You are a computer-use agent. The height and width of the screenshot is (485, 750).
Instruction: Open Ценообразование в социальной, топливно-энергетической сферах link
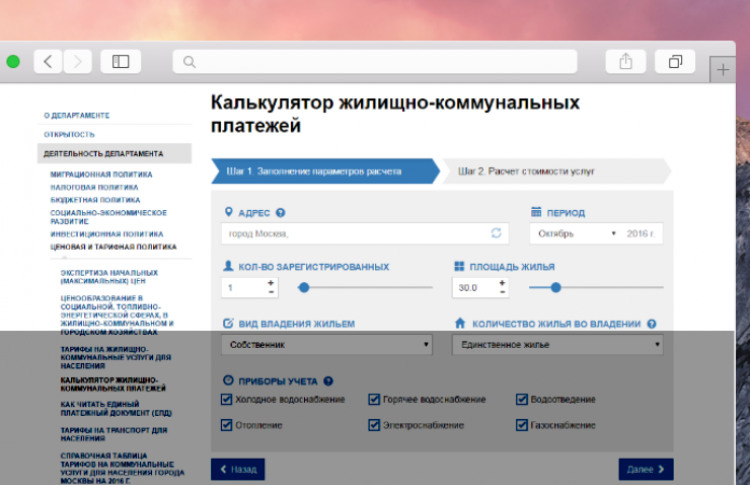coord(117,315)
